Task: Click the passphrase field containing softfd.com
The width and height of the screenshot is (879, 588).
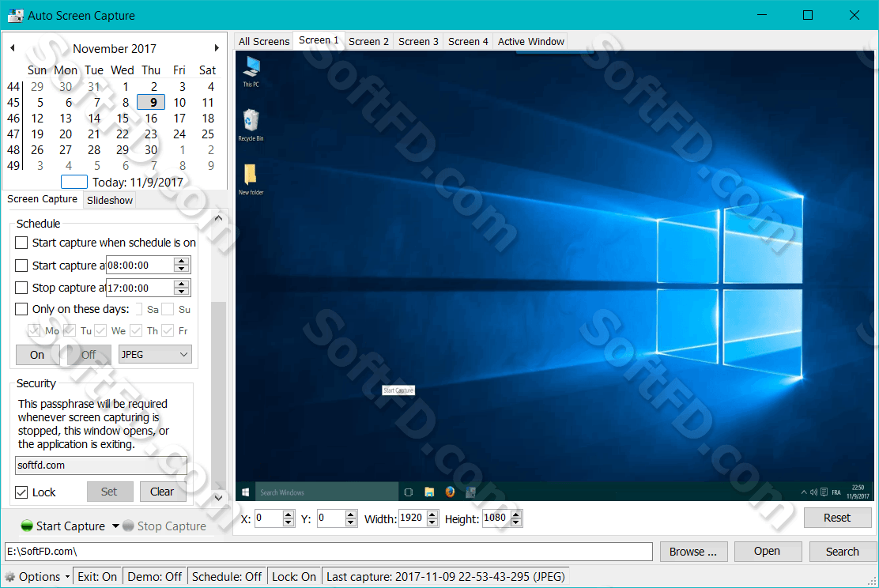Action: pos(101,465)
